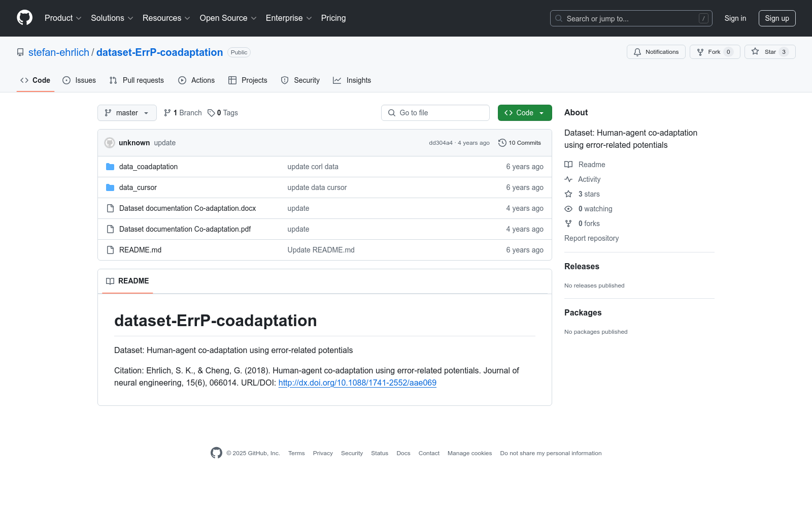Click the search magnifier icon in header
The image size is (812, 508).
[x=559, y=18]
